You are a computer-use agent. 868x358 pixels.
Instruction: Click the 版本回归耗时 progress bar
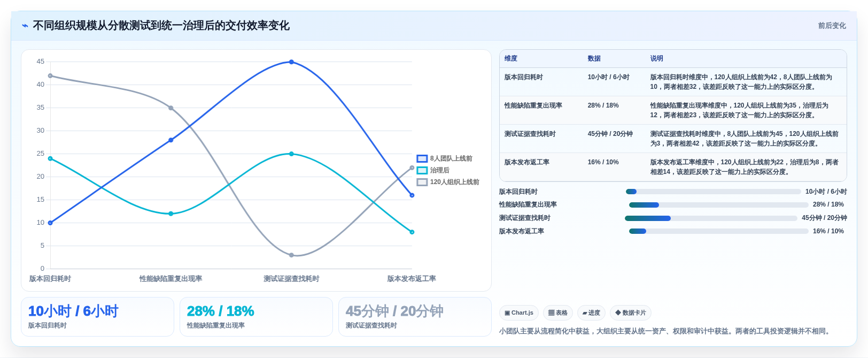[x=714, y=192]
